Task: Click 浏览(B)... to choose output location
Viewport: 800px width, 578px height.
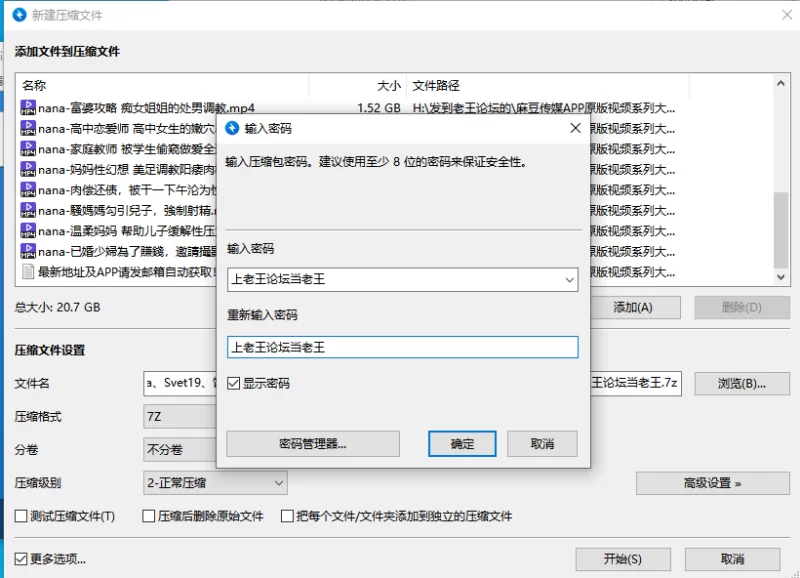Action: coord(742,384)
